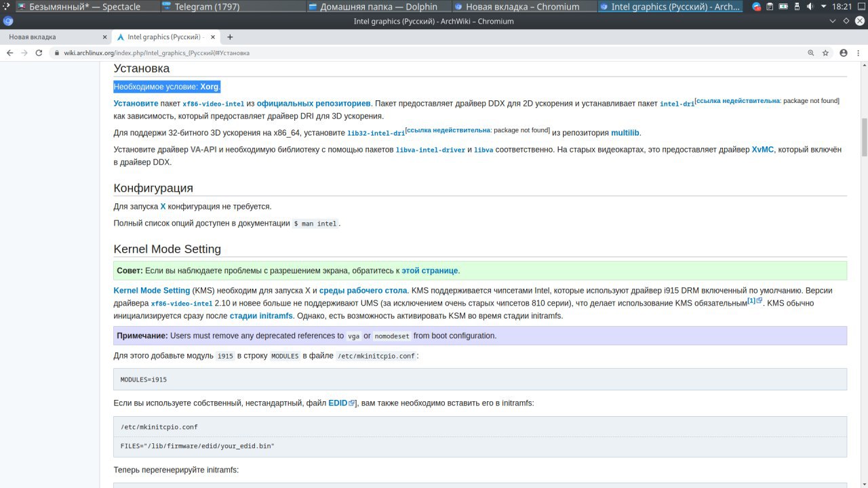
Task: Open the battery status tray icon
Action: 785,7
